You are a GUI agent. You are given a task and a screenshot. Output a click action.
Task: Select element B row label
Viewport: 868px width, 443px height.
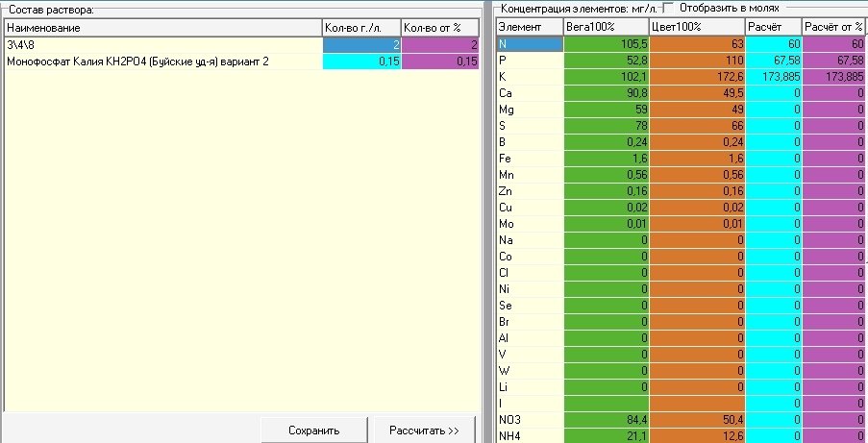pyautogui.click(x=530, y=142)
